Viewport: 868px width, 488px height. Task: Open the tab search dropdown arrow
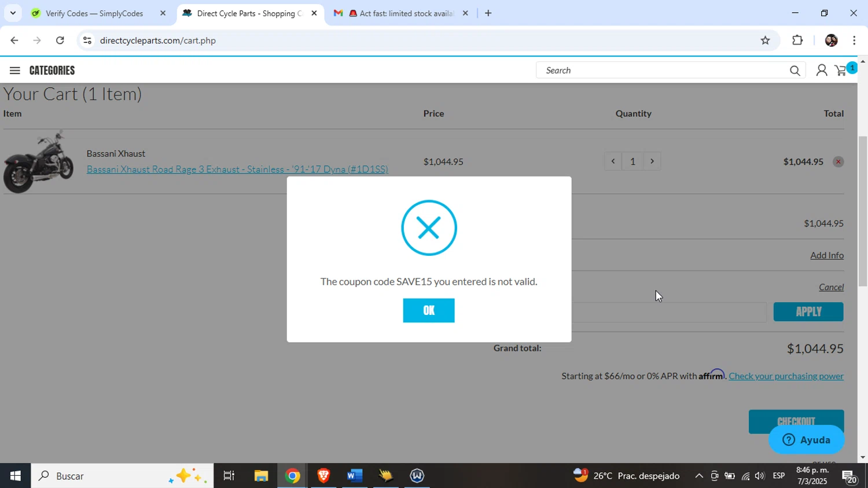(13, 13)
